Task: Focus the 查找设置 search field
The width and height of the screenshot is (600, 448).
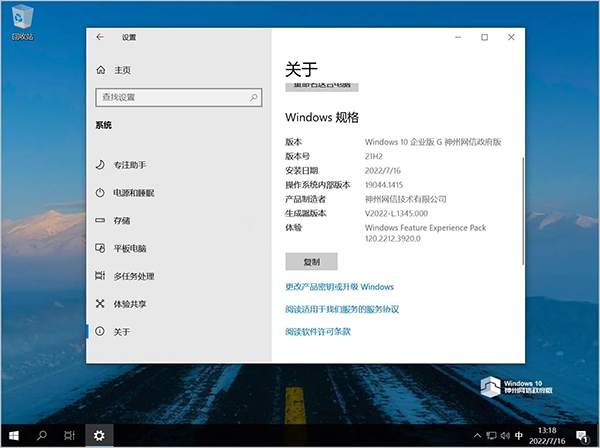Action: 179,97
